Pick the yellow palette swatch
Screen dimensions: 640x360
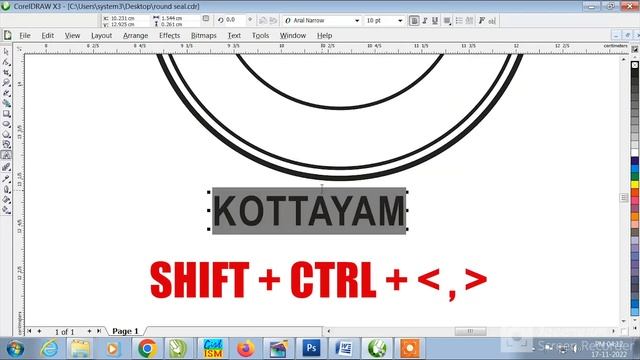click(635, 184)
